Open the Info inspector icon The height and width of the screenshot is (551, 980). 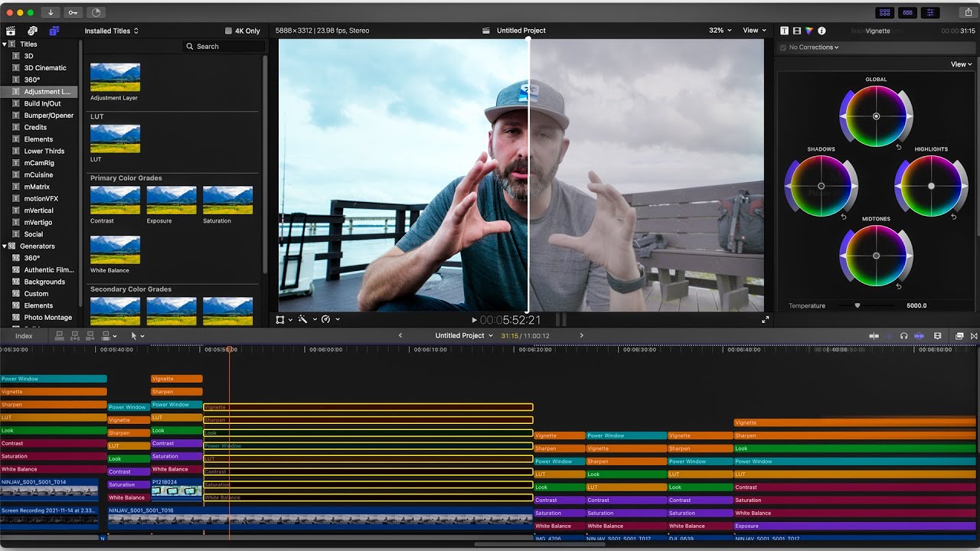point(822,31)
